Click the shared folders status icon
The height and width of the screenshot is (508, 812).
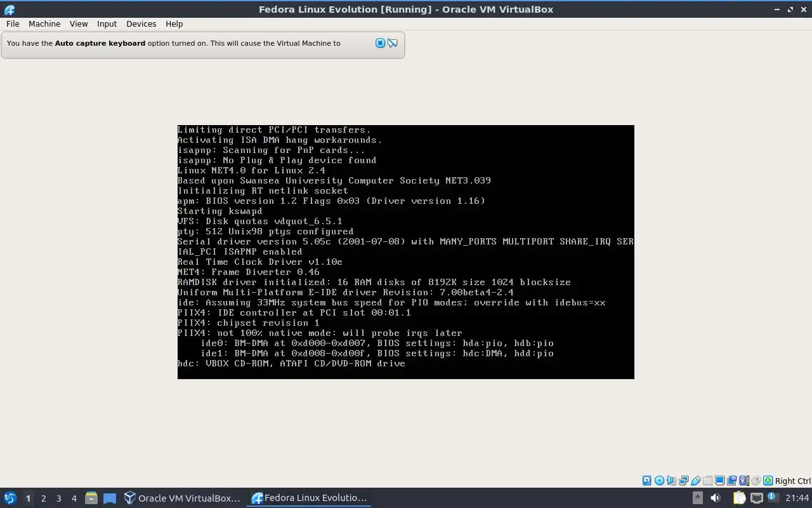tap(707, 481)
